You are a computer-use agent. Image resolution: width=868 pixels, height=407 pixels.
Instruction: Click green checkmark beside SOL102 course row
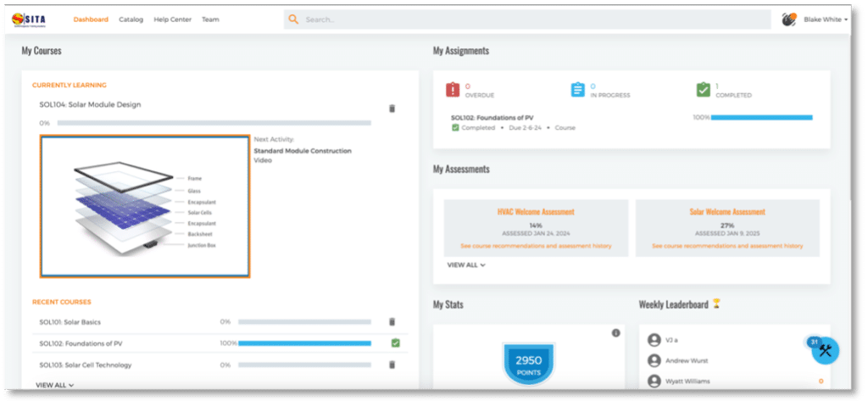point(395,343)
